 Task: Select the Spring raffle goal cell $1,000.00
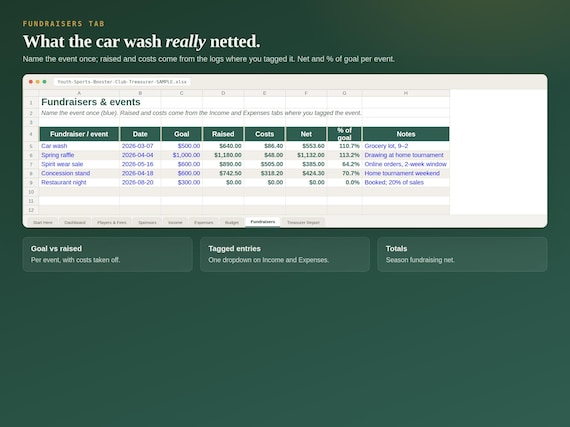tap(181, 155)
